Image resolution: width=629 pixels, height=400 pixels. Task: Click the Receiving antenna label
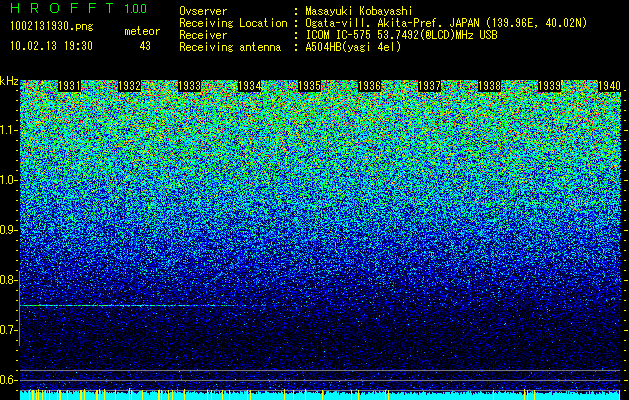click(230, 47)
